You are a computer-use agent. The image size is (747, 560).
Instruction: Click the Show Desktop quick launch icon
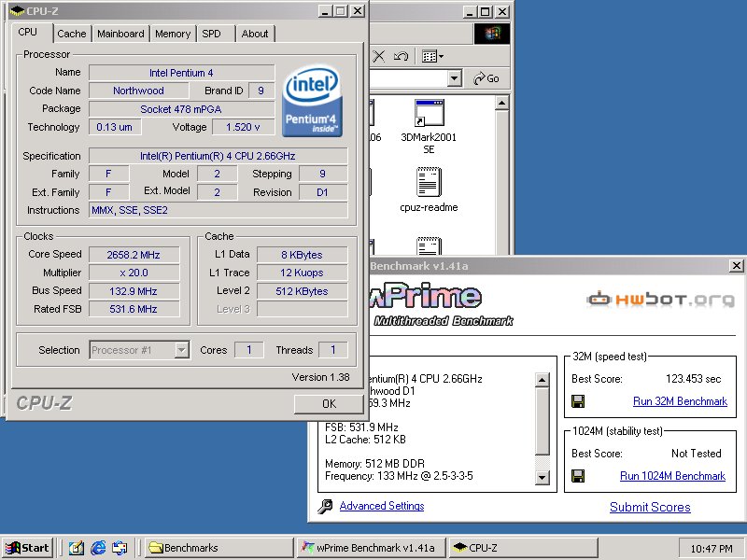click(x=77, y=548)
